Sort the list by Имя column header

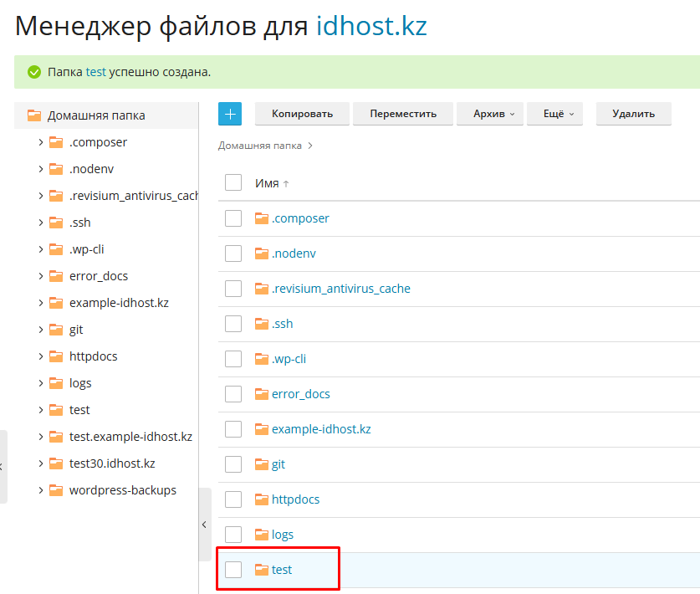(x=267, y=183)
